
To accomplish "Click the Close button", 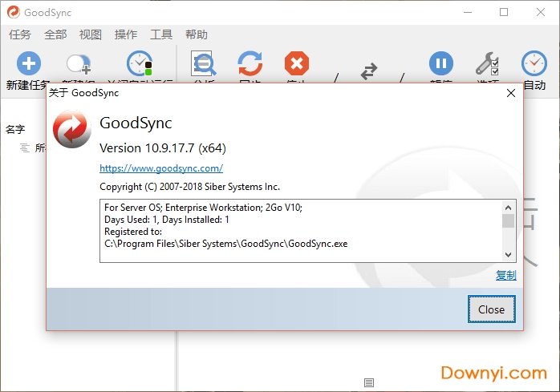I will 492,309.
